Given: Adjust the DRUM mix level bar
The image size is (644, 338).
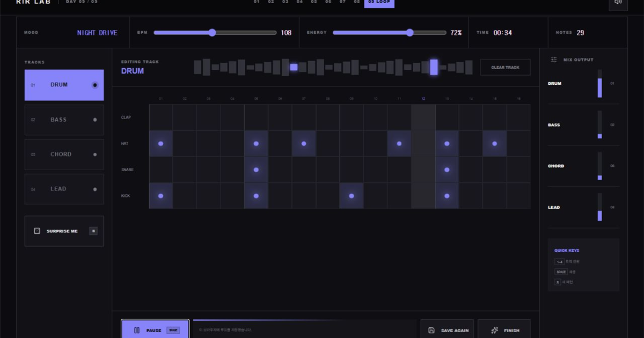Looking at the screenshot, I should coord(599,84).
